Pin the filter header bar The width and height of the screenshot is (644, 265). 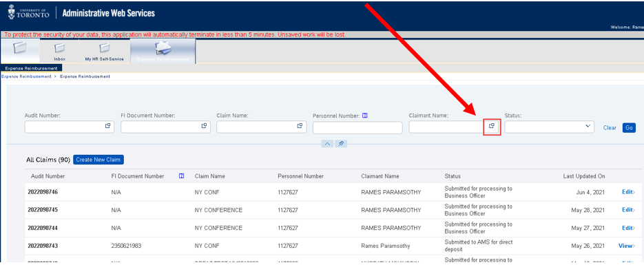pos(341,144)
